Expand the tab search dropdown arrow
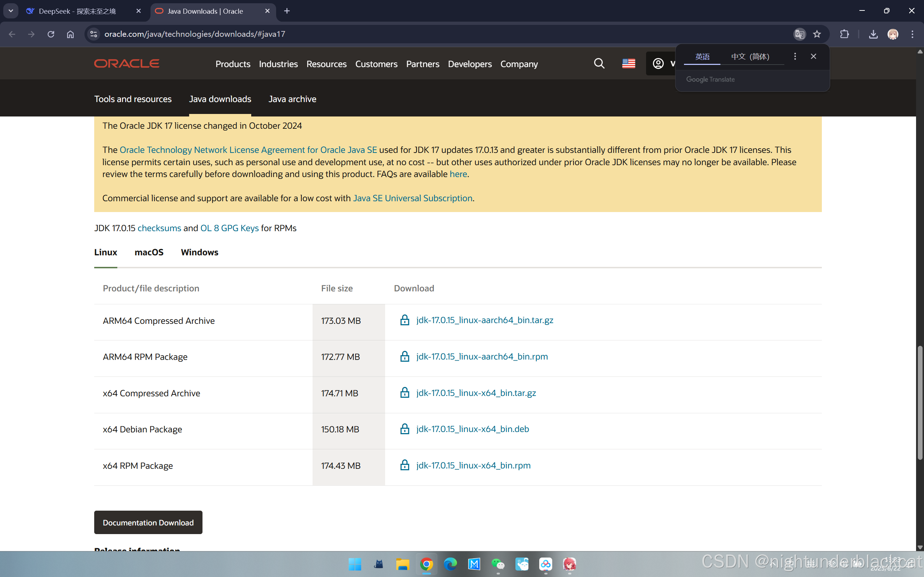The height and width of the screenshot is (577, 924). point(11,11)
